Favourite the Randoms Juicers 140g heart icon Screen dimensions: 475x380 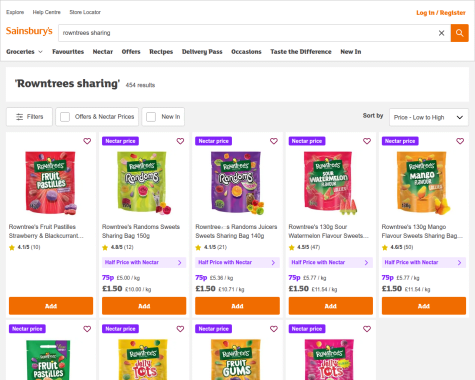[274, 141]
